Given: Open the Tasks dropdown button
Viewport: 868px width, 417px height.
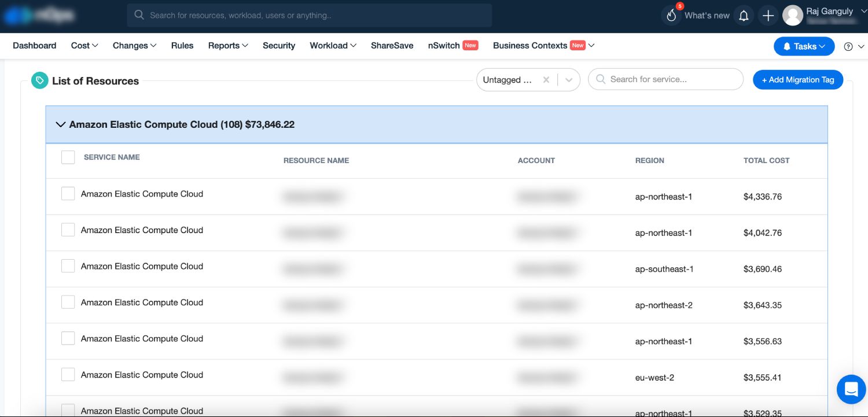Looking at the screenshot, I should (804, 46).
